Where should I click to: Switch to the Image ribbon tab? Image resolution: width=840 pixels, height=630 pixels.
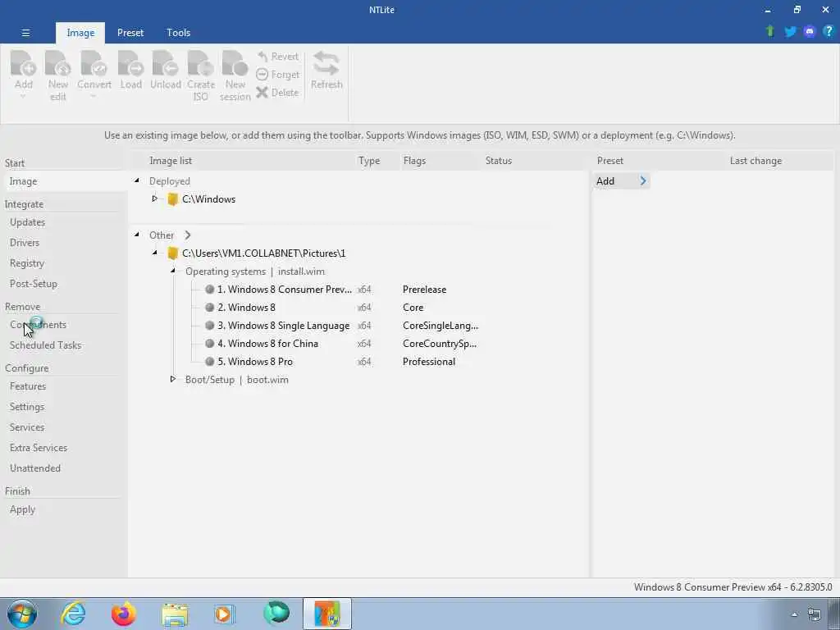(80, 33)
